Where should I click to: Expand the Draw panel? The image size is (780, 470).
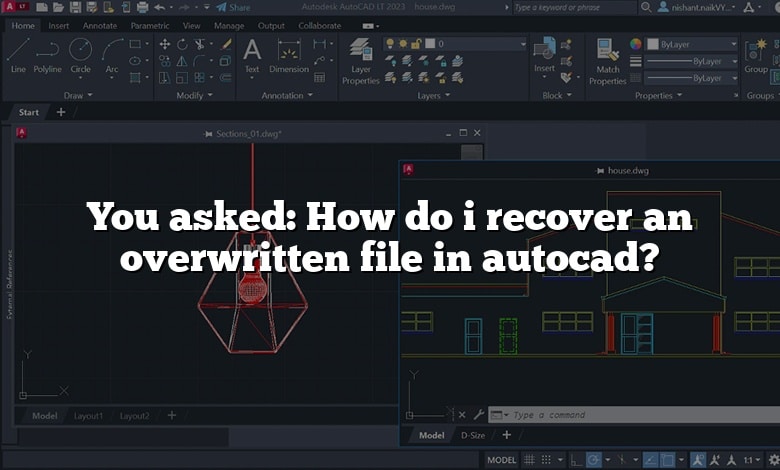point(78,95)
